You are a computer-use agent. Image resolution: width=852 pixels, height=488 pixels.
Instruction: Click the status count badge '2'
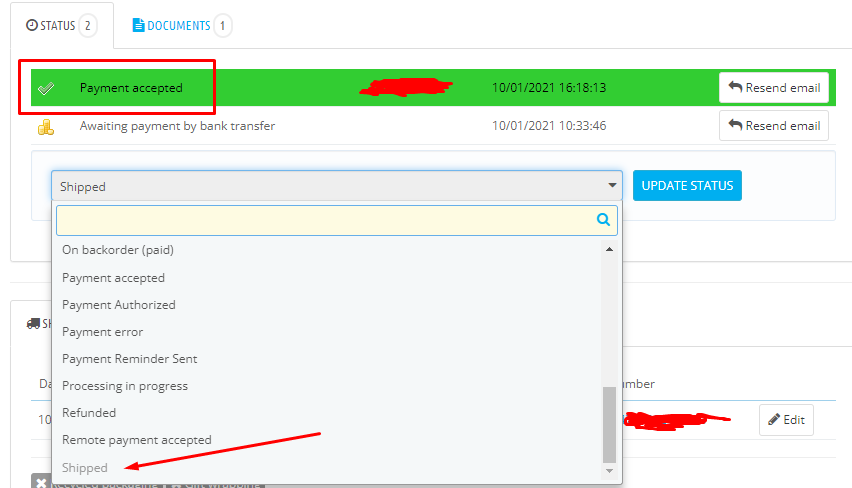pos(87,26)
